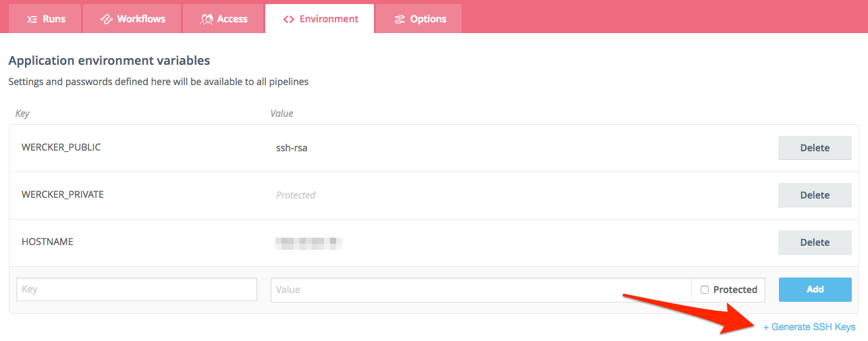Open the Workflows tab
This screenshot has height=341, width=868.
pos(132,19)
